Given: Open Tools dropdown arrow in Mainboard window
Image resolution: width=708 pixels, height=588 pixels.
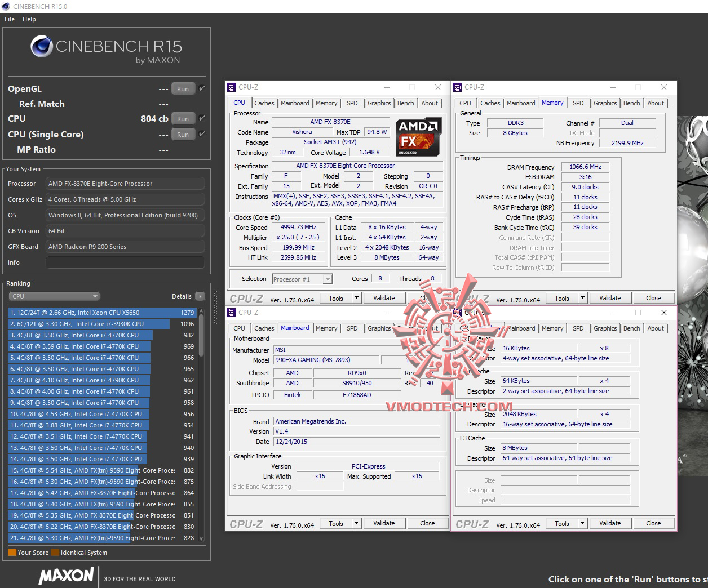Looking at the screenshot, I should point(356,523).
